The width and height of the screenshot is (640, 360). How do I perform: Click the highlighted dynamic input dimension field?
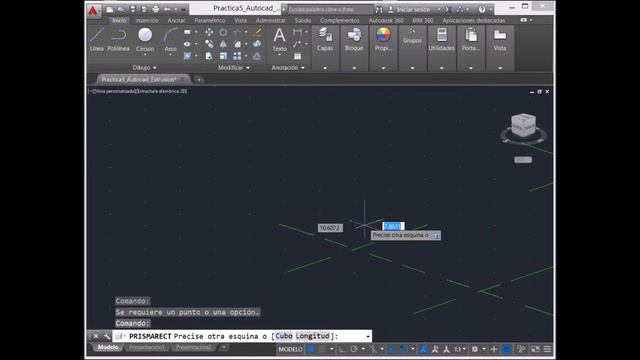click(393, 226)
